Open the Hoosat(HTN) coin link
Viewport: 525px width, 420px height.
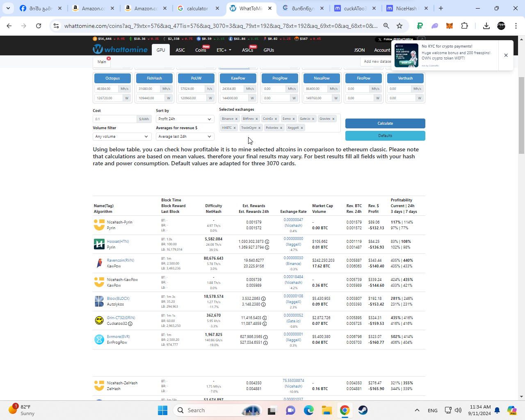pos(118,242)
